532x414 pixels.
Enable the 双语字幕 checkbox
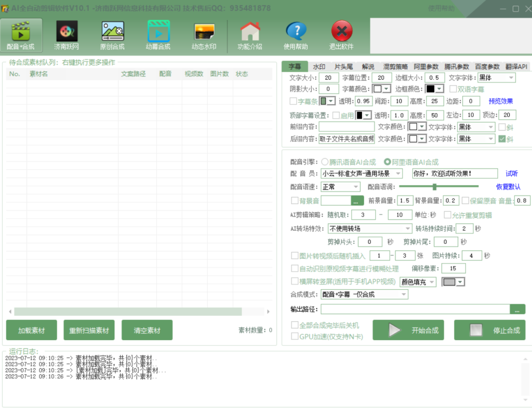(453, 89)
